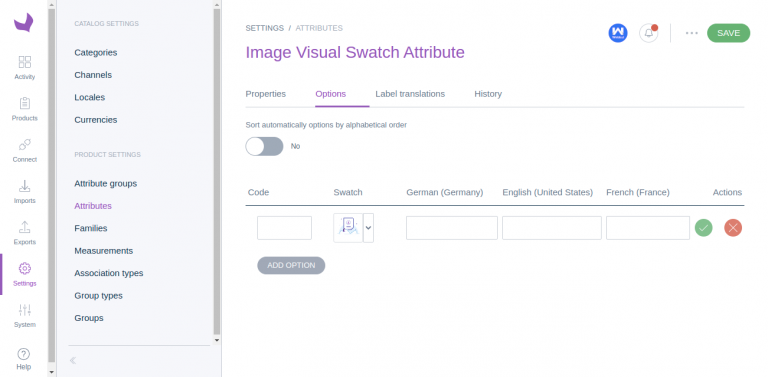768x377 pixels.
Task: Open Locales settings
Action: (90, 97)
